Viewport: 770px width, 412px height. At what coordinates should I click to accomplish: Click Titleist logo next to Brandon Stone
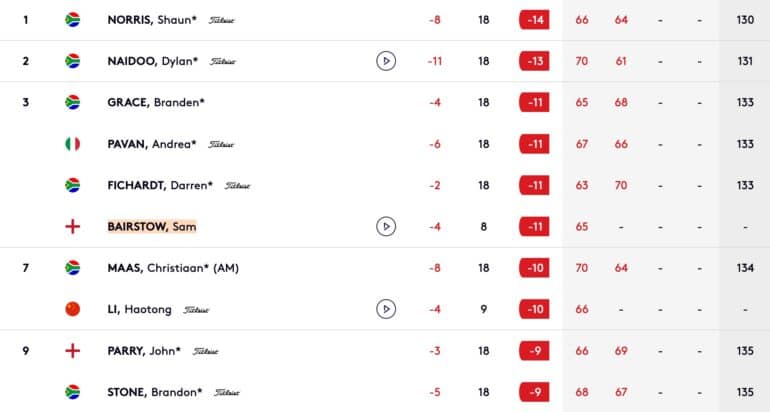pos(227,392)
